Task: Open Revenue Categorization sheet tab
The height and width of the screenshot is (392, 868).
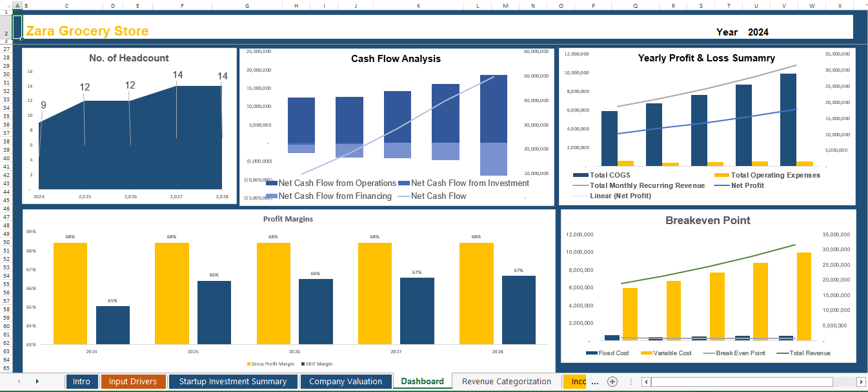Action: click(507, 382)
